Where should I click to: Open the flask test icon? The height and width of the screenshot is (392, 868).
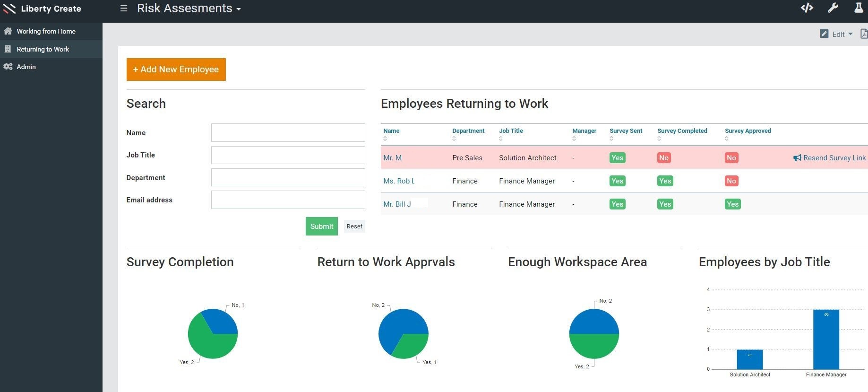859,8
